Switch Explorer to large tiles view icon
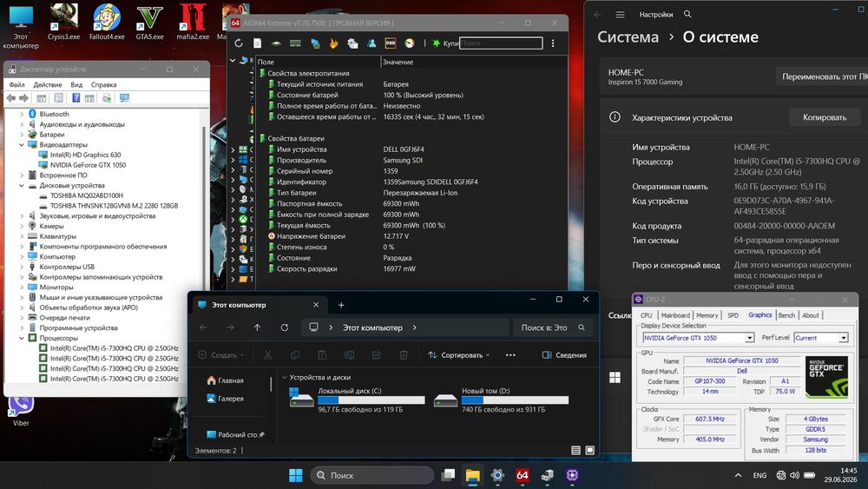Viewport: 868px width, 489px height. coord(589,451)
